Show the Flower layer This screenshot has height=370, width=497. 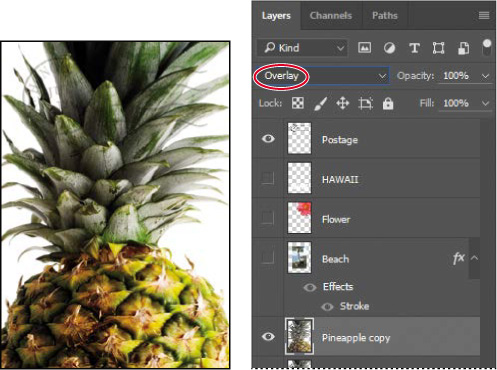(x=268, y=218)
